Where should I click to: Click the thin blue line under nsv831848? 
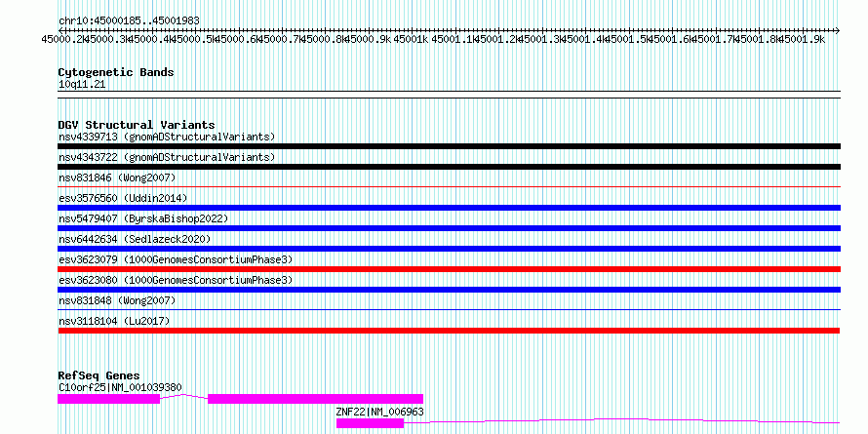tap(449, 310)
